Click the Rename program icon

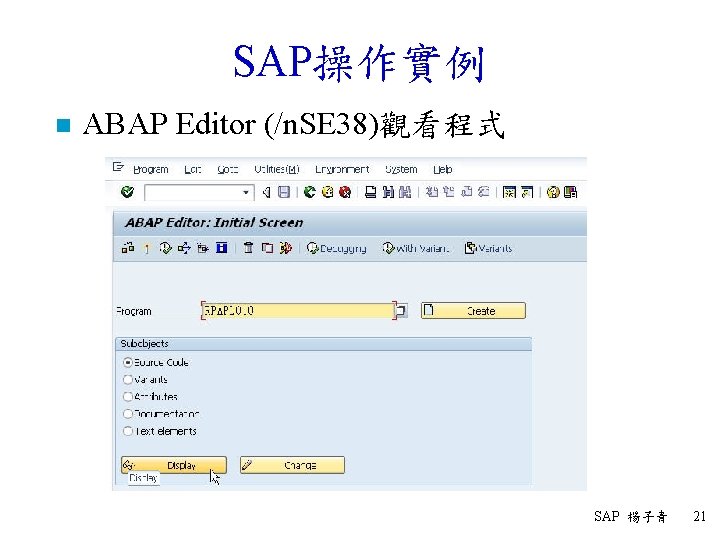(286, 248)
